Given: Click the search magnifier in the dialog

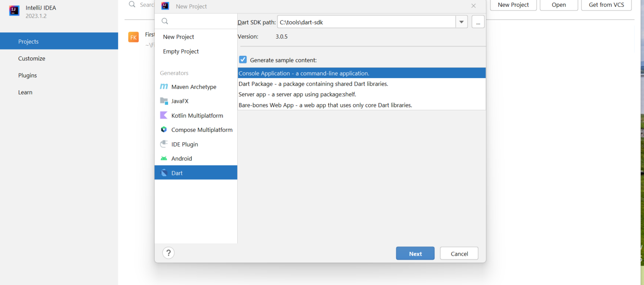Looking at the screenshot, I should [x=164, y=21].
